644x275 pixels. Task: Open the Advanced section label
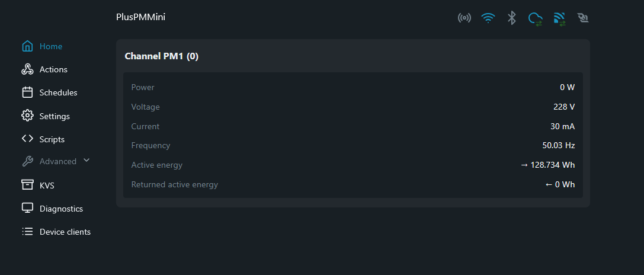click(57, 161)
